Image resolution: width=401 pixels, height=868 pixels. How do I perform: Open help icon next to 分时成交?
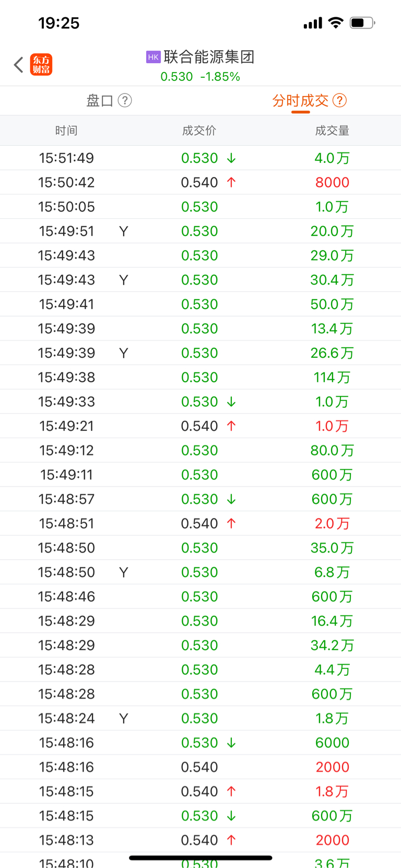pos(339,100)
